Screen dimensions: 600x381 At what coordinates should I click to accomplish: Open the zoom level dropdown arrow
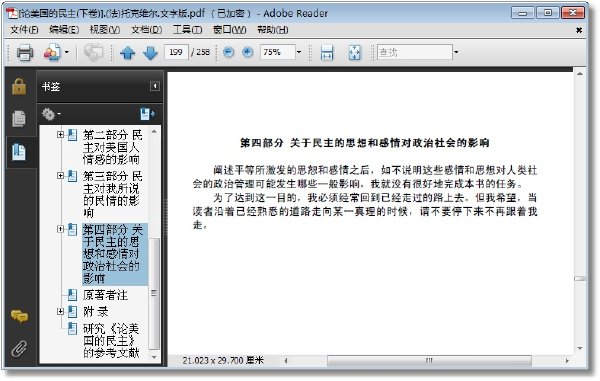(x=299, y=52)
